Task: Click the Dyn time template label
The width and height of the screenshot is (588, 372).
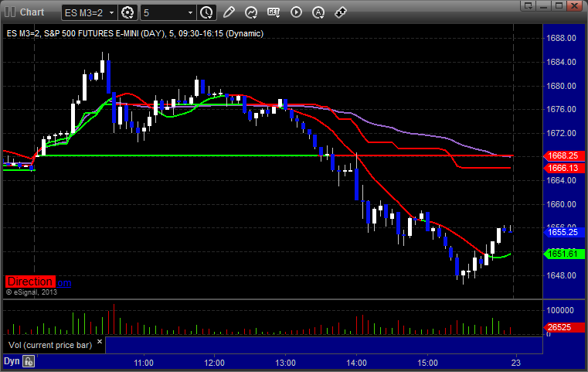Action: click(x=12, y=361)
